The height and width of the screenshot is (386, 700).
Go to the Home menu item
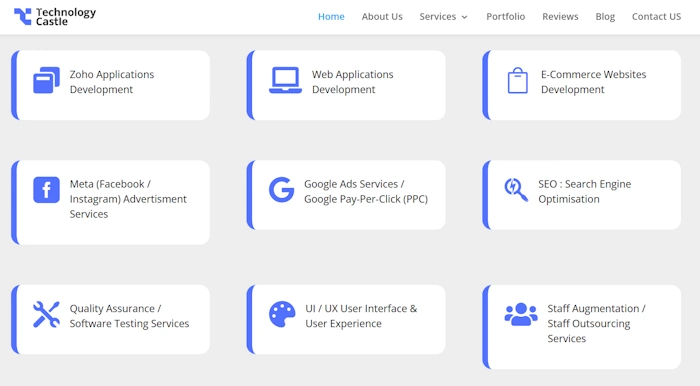coord(331,17)
